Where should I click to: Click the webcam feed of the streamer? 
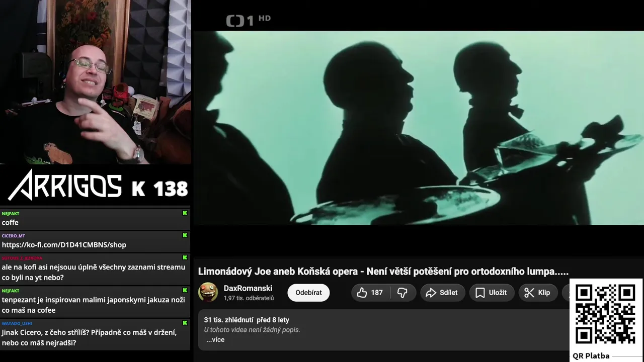tap(96, 82)
